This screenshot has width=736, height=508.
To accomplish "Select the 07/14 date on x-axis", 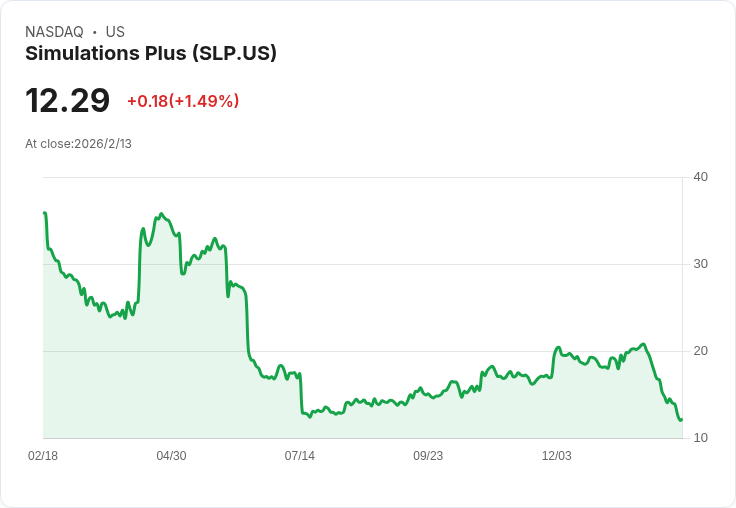I will click(300, 456).
